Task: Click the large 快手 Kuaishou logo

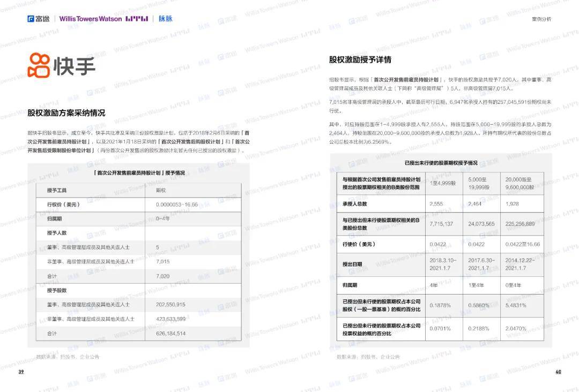Action: [x=62, y=65]
